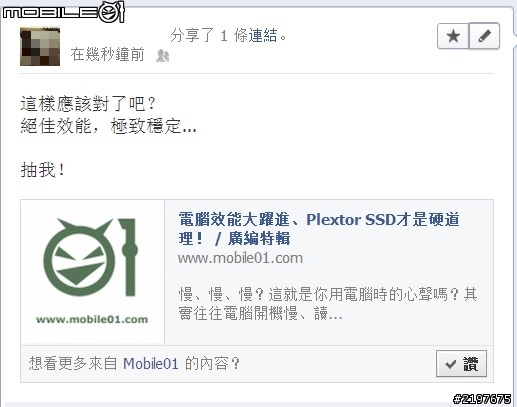This screenshot has height=407, width=517.
Task: Click the Mobile01 page link in footer
Action: click(151, 363)
